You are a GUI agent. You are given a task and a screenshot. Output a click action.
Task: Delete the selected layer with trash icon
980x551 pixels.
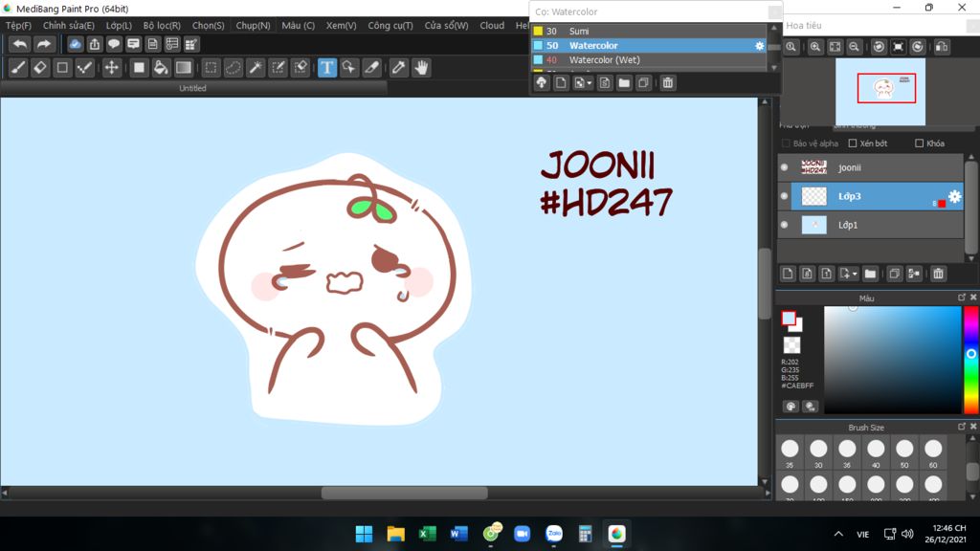pos(938,274)
